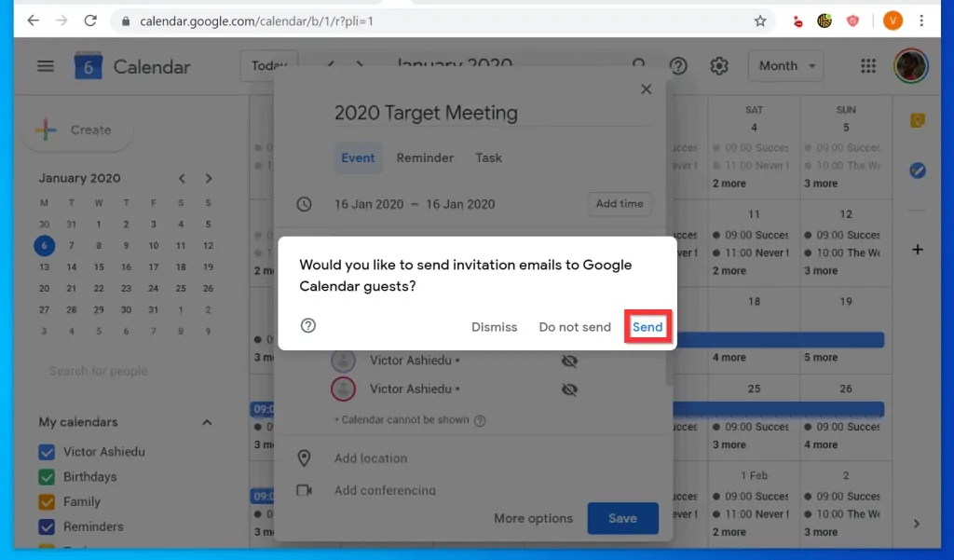Open the Google Keep side panel

[918, 120]
